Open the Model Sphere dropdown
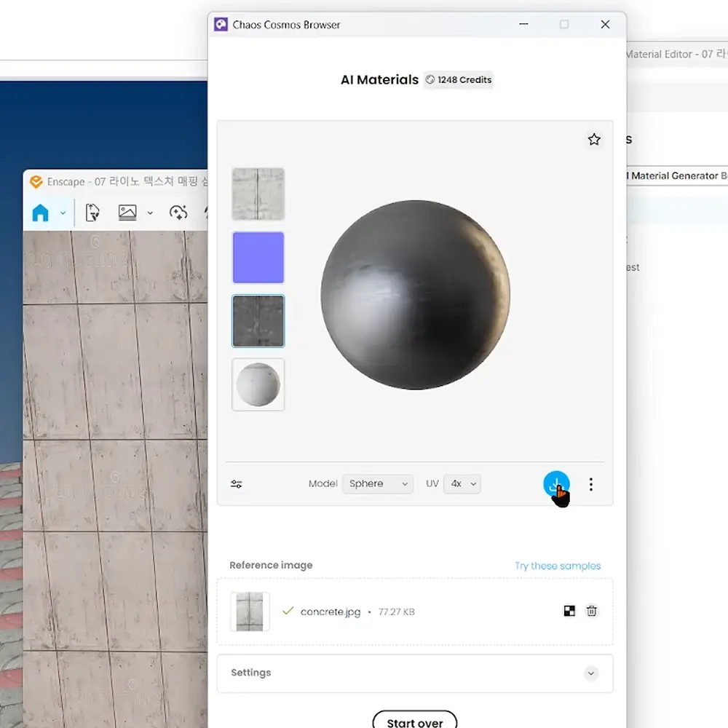The height and width of the screenshot is (728, 728). (x=378, y=484)
